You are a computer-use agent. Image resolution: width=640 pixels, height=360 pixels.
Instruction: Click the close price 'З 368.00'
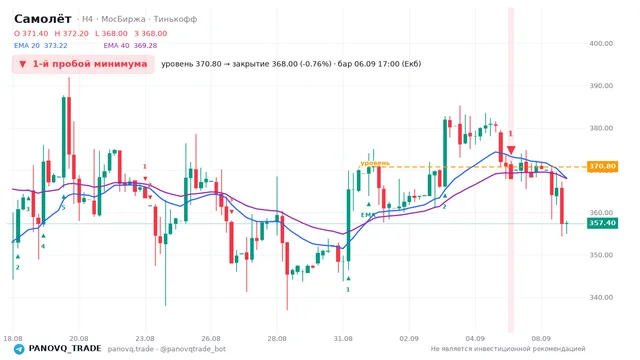(151, 33)
